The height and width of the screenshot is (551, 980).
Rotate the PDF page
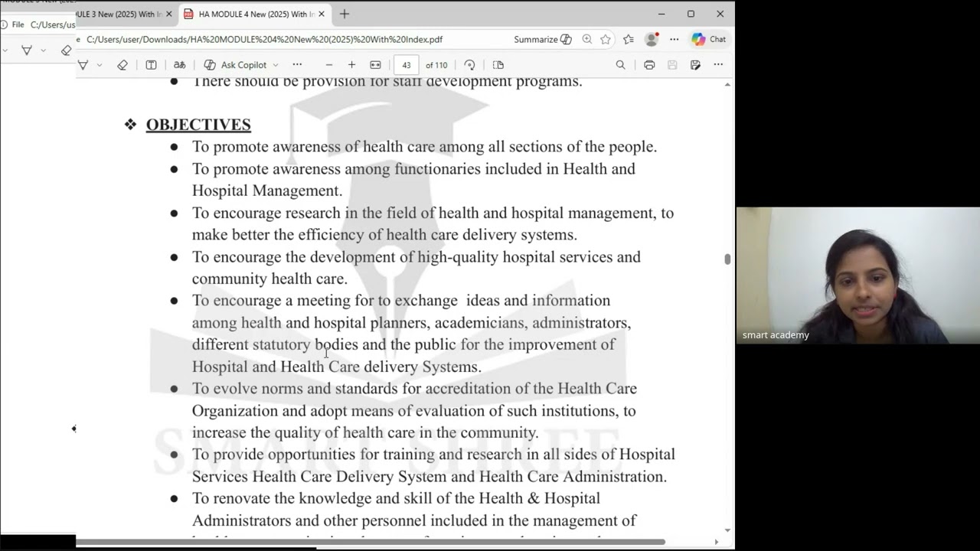[x=469, y=65]
